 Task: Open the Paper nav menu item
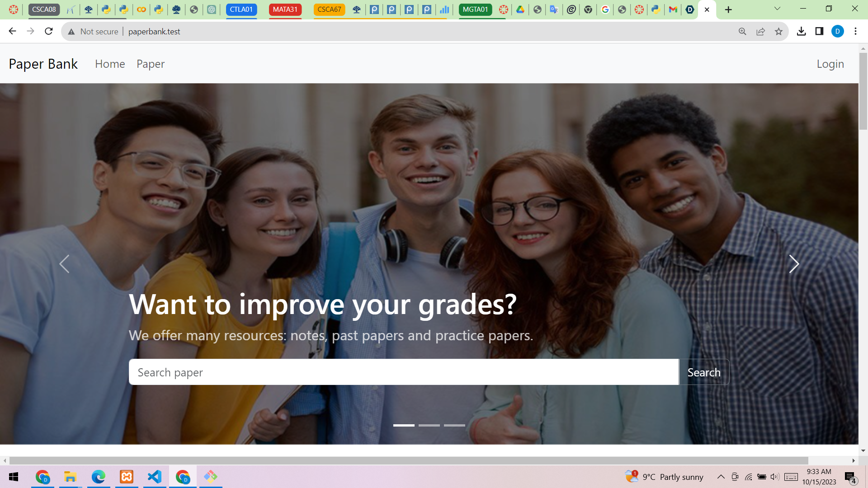tap(151, 64)
